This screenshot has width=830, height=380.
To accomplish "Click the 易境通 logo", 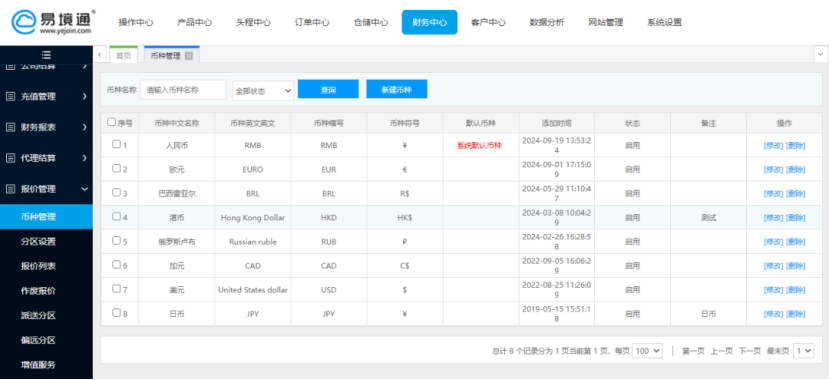I will click(x=53, y=22).
